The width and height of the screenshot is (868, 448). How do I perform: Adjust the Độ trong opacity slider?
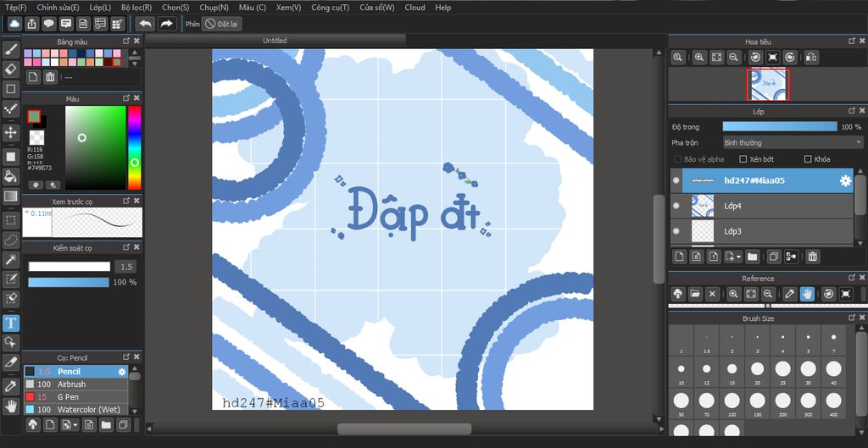click(x=780, y=127)
